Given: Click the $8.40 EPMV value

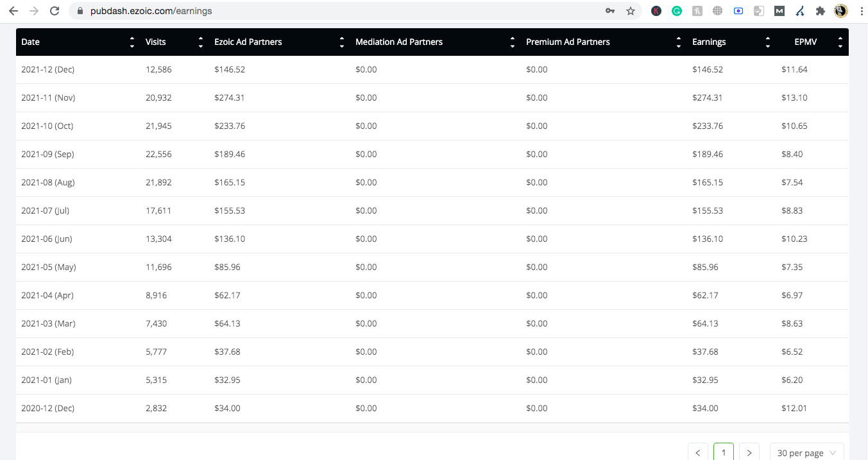Looking at the screenshot, I should (x=792, y=154).
